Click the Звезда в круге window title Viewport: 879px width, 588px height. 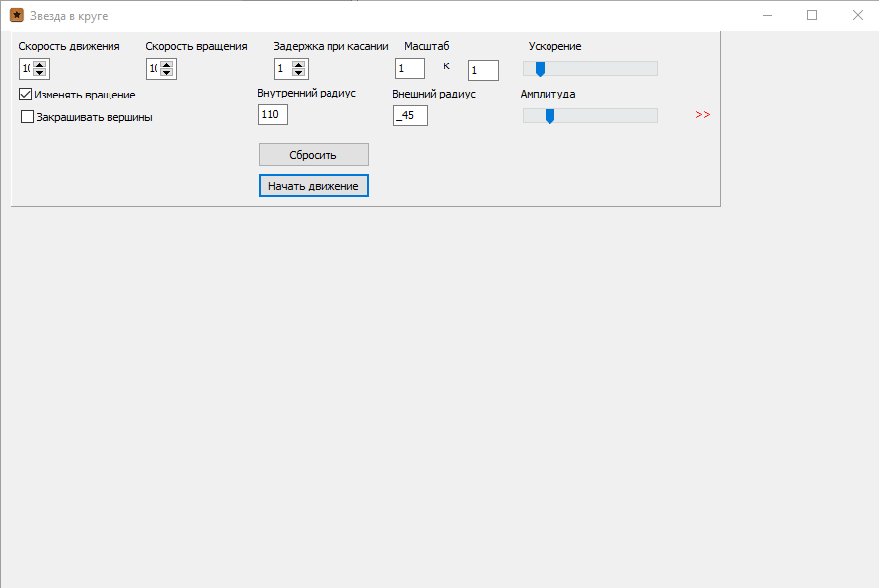(69, 16)
